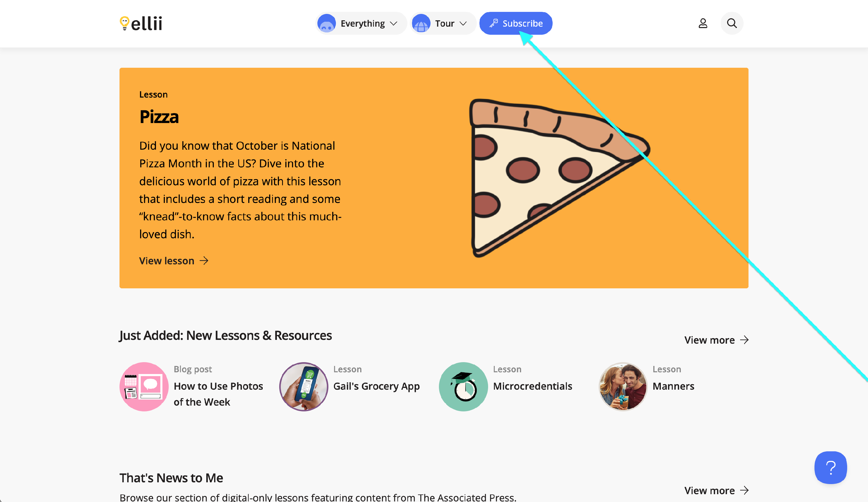Open the Manners lesson title
The height and width of the screenshot is (502, 868).
tap(673, 386)
